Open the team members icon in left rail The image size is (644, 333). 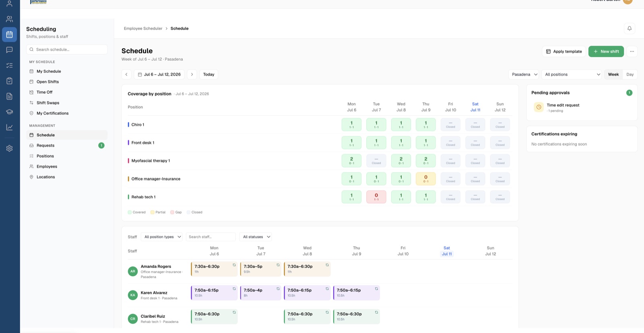coord(9,19)
